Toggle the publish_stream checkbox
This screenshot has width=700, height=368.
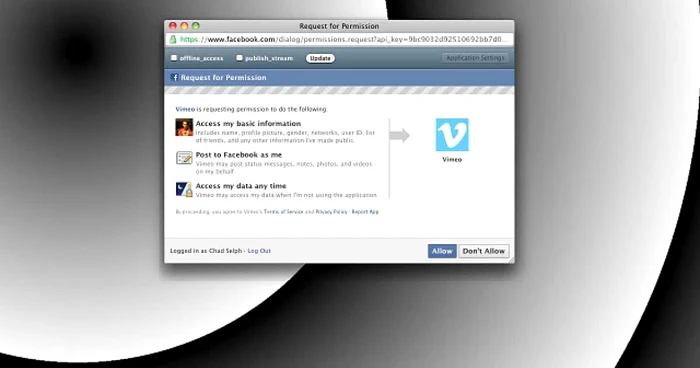pyautogui.click(x=239, y=58)
